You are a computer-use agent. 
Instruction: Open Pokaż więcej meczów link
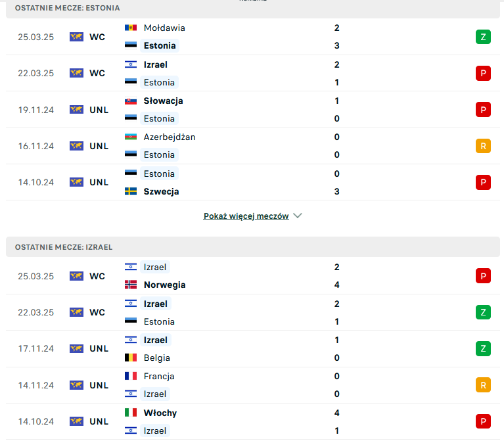(x=246, y=216)
